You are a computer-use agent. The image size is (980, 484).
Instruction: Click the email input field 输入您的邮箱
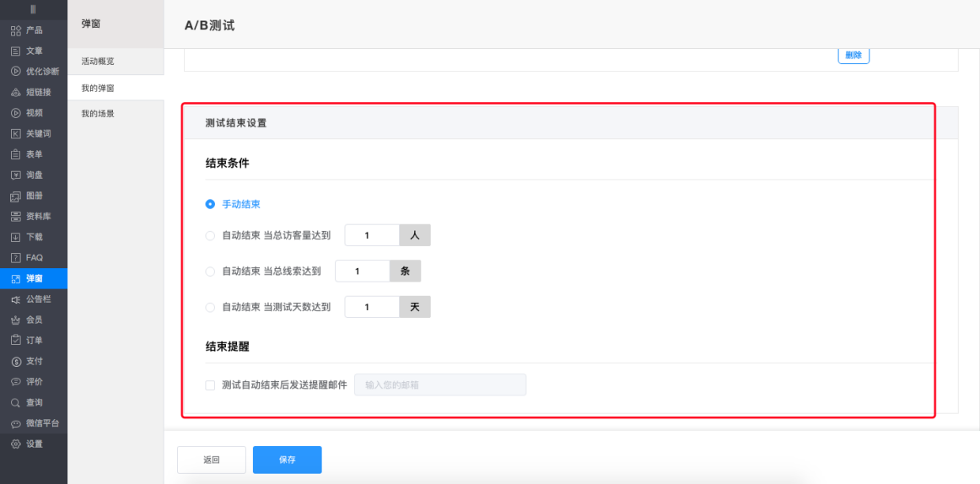click(x=439, y=385)
